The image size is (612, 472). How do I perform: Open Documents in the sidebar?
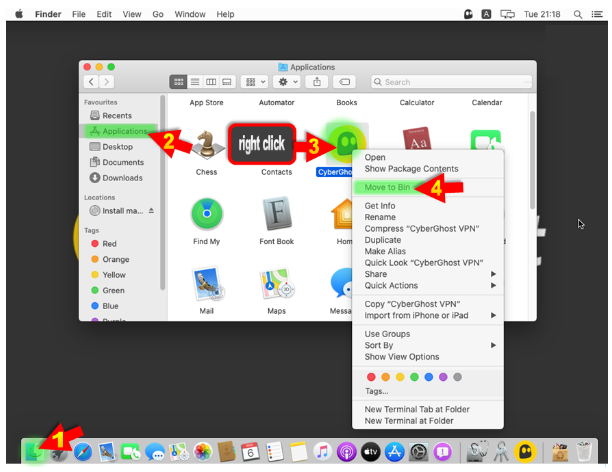coord(117,162)
